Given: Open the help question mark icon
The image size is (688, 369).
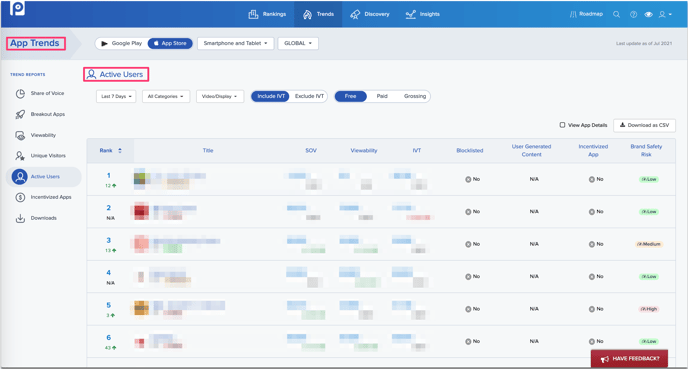Looking at the screenshot, I should tap(634, 14).
